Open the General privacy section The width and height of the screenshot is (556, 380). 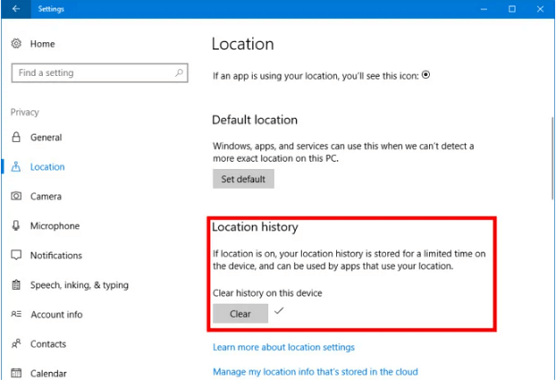click(x=46, y=137)
